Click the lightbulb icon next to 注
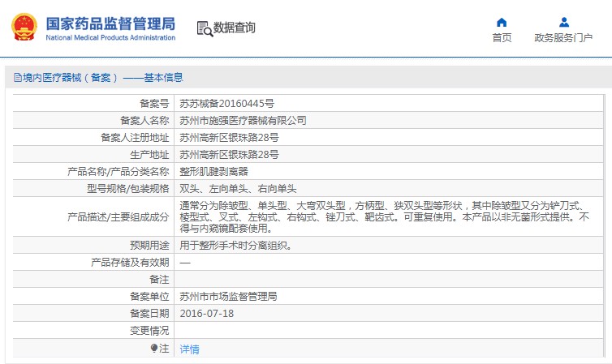Viewport: 612px width, 364px height. tap(154, 348)
